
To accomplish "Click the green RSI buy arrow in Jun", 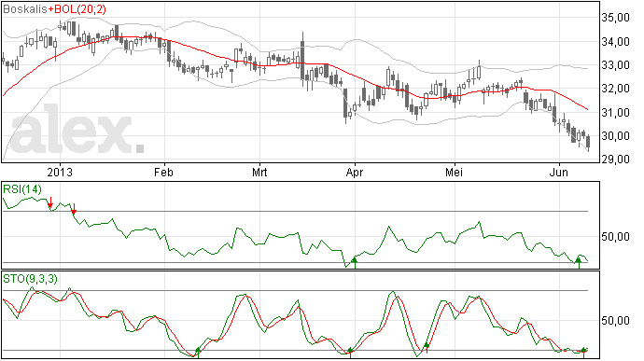I will (579, 262).
